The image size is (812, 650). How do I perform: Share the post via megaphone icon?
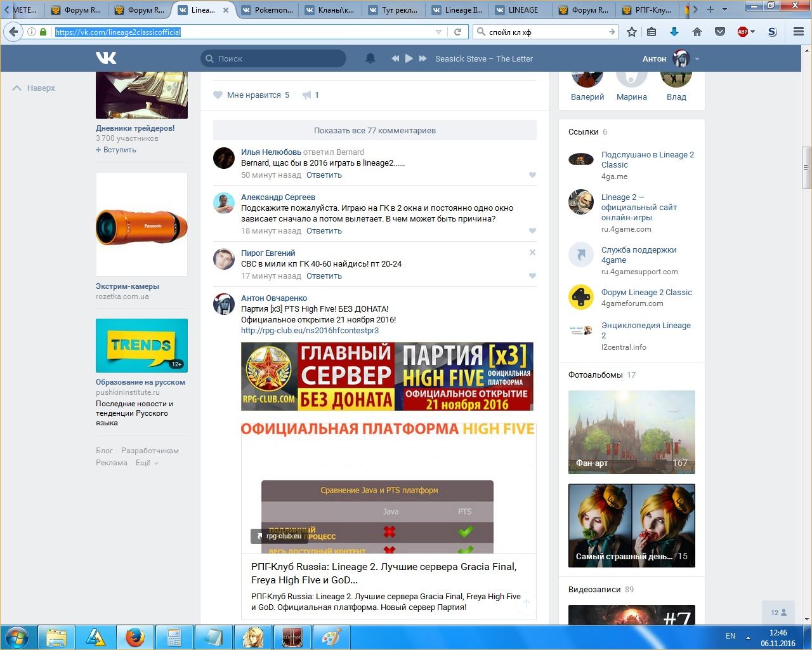(307, 95)
